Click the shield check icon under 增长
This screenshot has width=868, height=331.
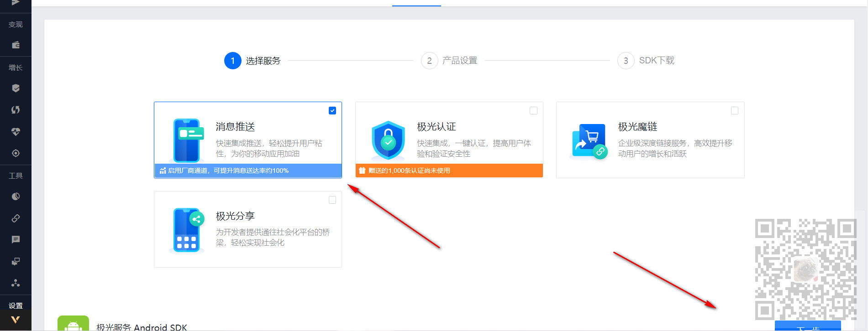[x=16, y=88]
